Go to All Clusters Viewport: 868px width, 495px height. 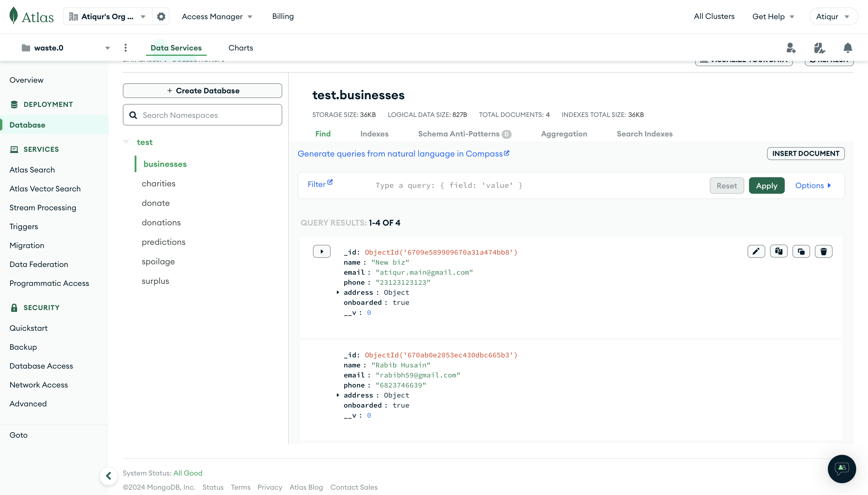[714, 16]
